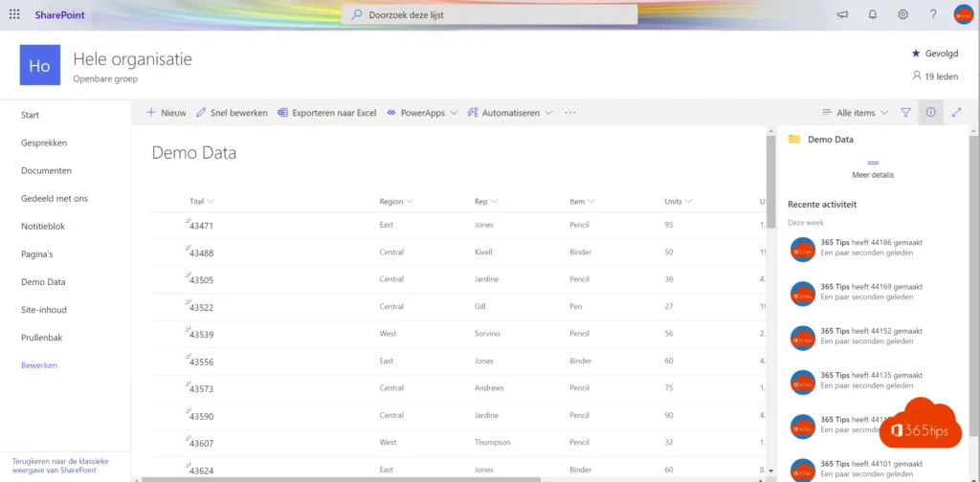Image resolution: width=980 pixels, height=482 pixels.
Task: Open list item 43590
Action: (201, 416)
